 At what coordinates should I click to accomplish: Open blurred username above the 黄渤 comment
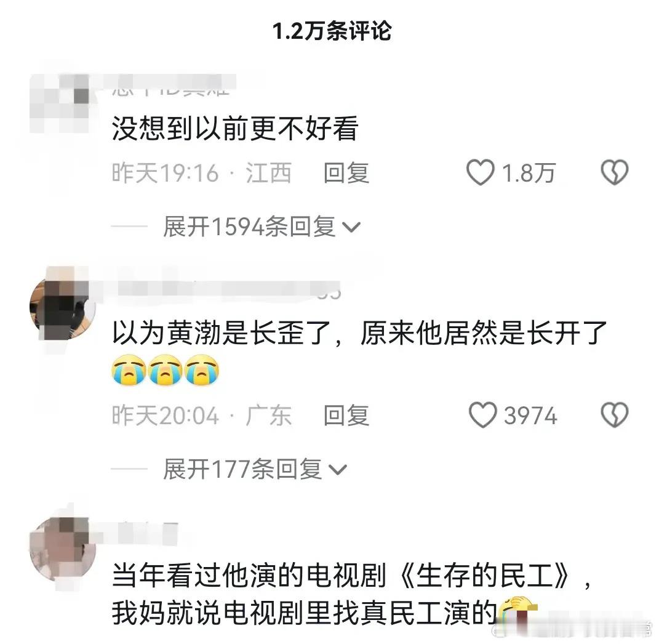227,288
